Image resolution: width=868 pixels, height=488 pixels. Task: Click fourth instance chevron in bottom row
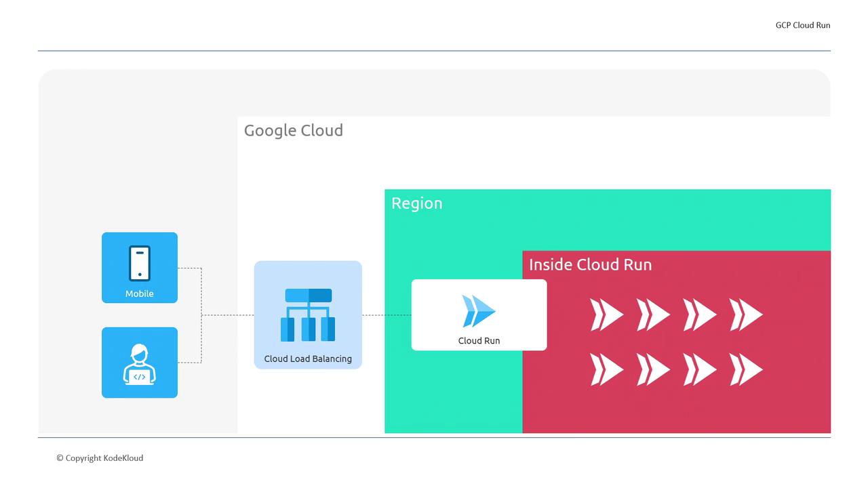click(746, 369)
